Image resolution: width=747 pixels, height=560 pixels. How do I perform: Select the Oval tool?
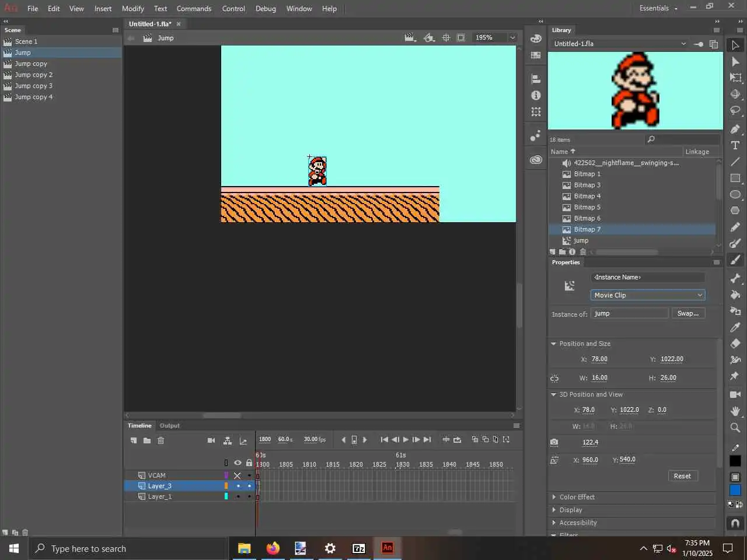[735, 194]
